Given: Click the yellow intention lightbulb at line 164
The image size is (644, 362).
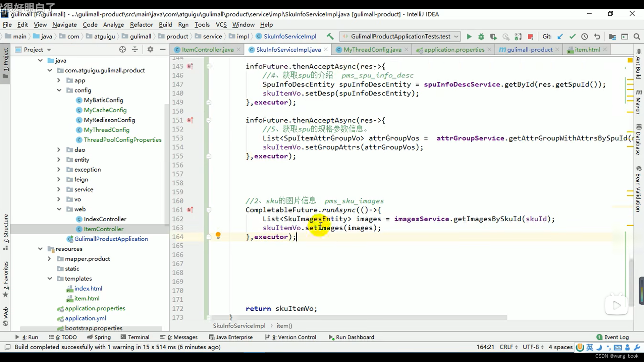Looking at the screenshot, I should point(218,235).
